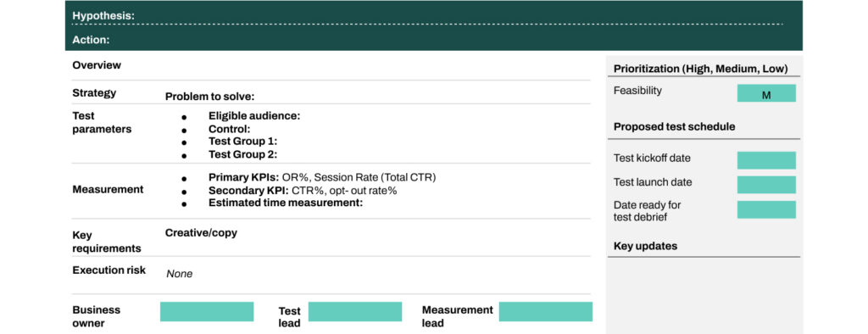Select the Test kickoff date field

coord(766,160)
